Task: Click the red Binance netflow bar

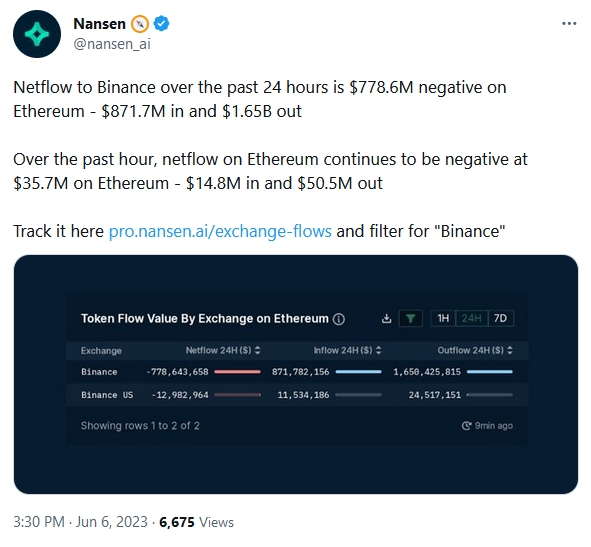Action: pos(237,372)
